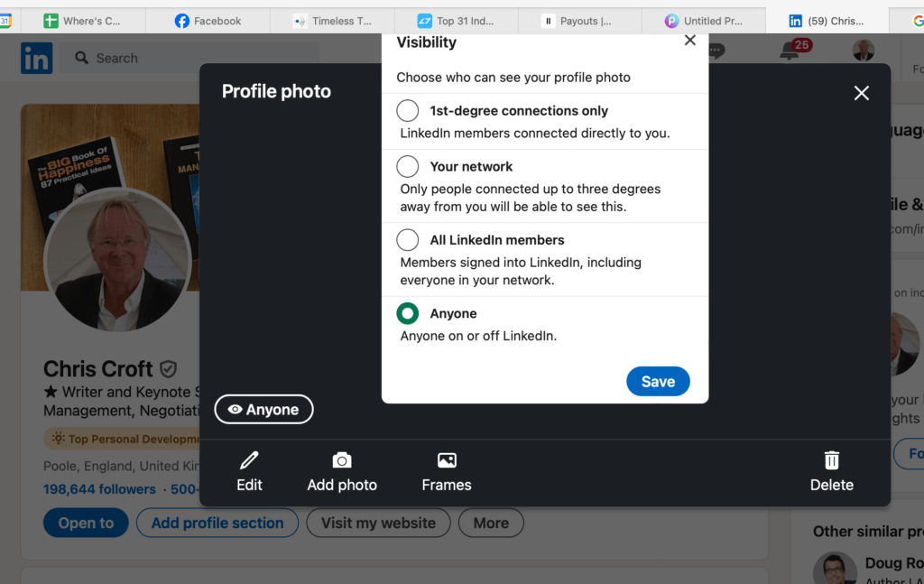The image size is (924, 584).
Task: Click your profile avatar in the navbar
Action: [864, 51]
